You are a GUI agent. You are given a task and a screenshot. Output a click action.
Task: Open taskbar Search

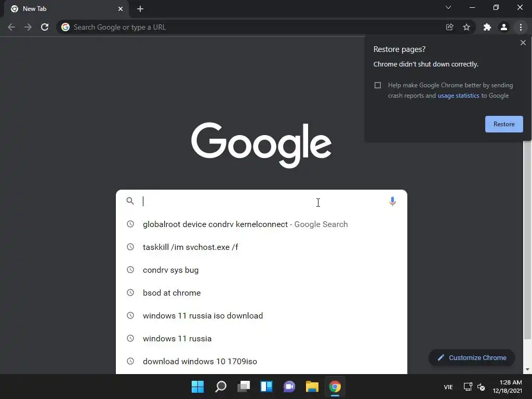click(220, 387)
